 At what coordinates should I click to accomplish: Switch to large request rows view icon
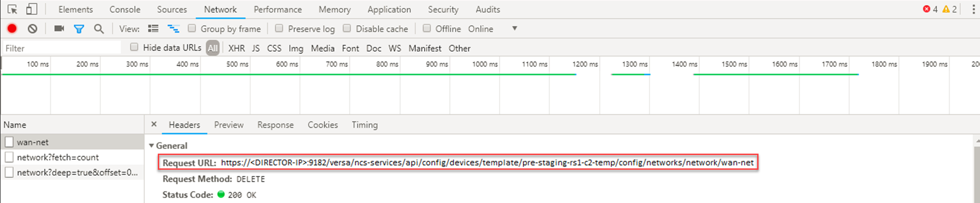point(153,29)
